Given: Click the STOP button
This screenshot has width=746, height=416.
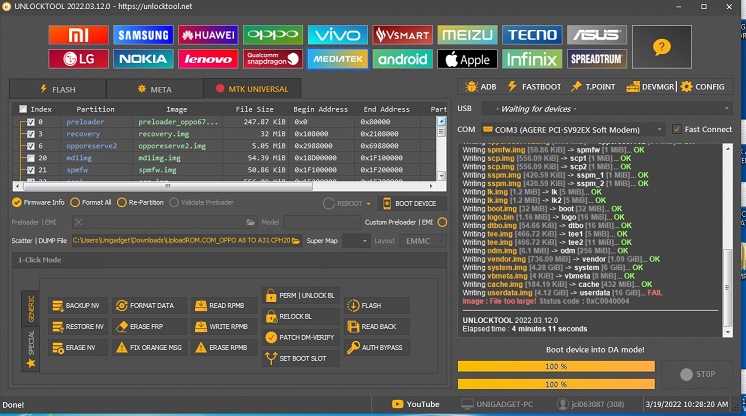Looking at the screenshot, I should tap(697, 374).
